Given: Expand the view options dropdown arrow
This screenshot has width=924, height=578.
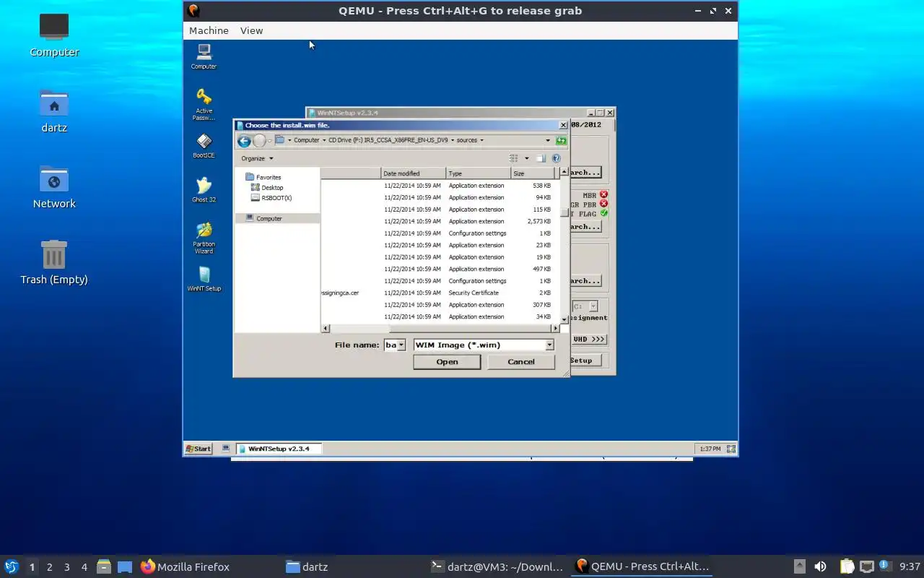Looking at the screenshot, I should coord(526,158).
